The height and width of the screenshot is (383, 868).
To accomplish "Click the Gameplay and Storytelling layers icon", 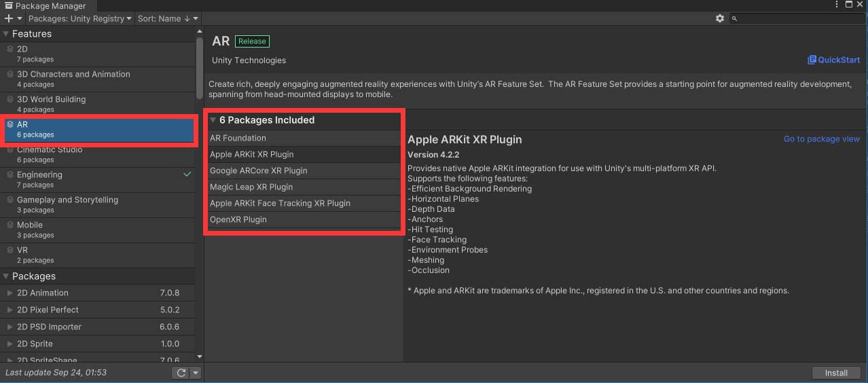I will 10,200.
